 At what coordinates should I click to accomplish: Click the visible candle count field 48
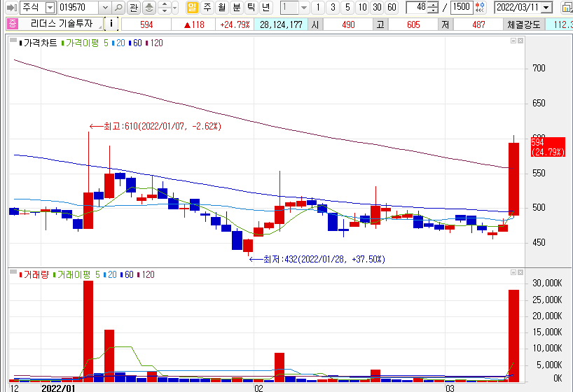tap(417, 7)
